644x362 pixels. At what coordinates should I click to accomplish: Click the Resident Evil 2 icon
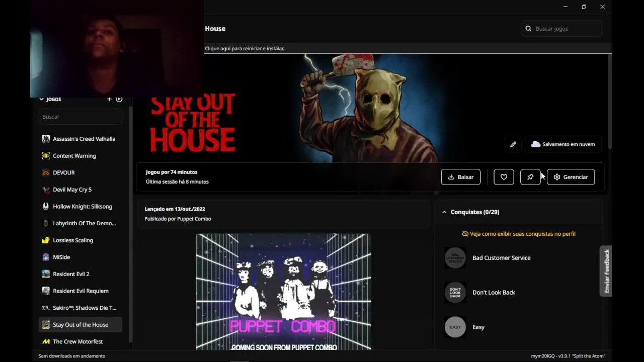46,274
